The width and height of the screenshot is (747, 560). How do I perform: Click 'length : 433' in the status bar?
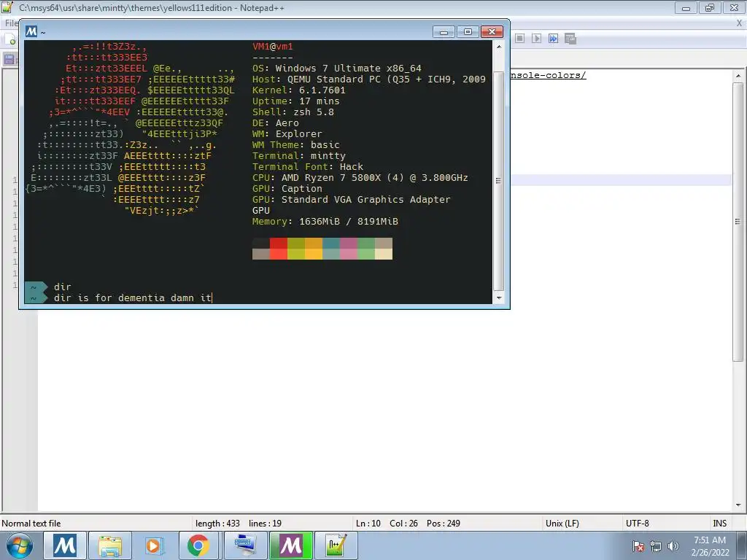click(217, 524)
